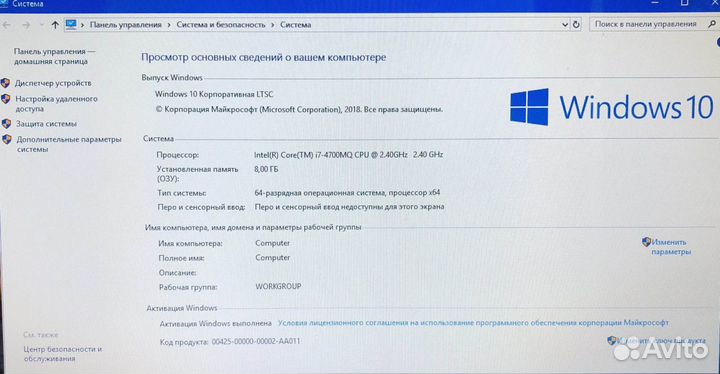Image resolution: width=720 pixels, height=374 pixels.
Task: Go back using the back arrow
Action: point(6,25)
